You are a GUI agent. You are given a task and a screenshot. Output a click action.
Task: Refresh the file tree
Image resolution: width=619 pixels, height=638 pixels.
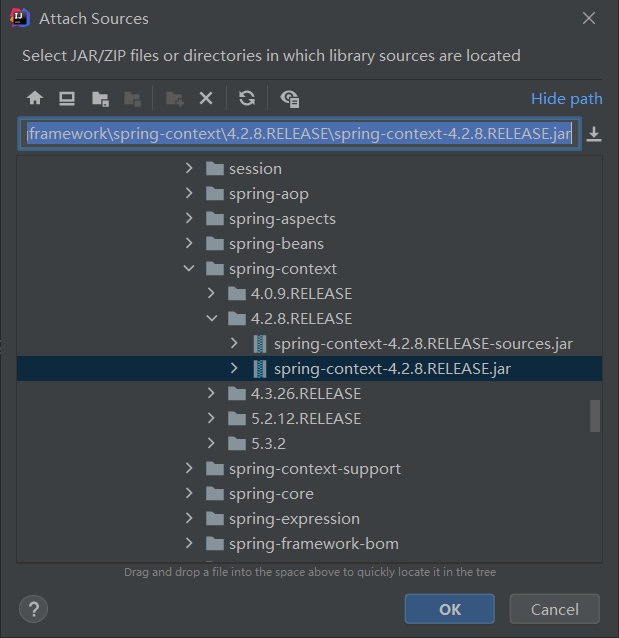pyautogui.click(x=247, y=98)
